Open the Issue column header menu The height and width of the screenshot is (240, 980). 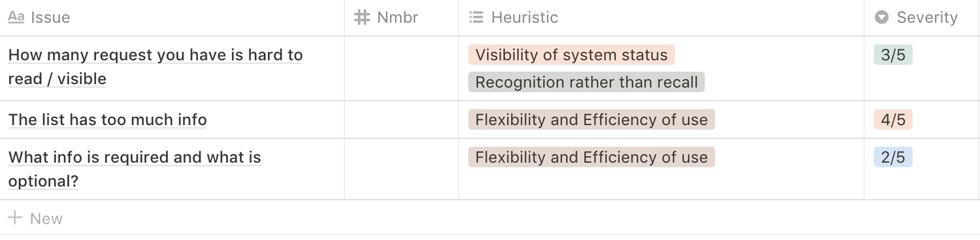(x=172, y=18)
